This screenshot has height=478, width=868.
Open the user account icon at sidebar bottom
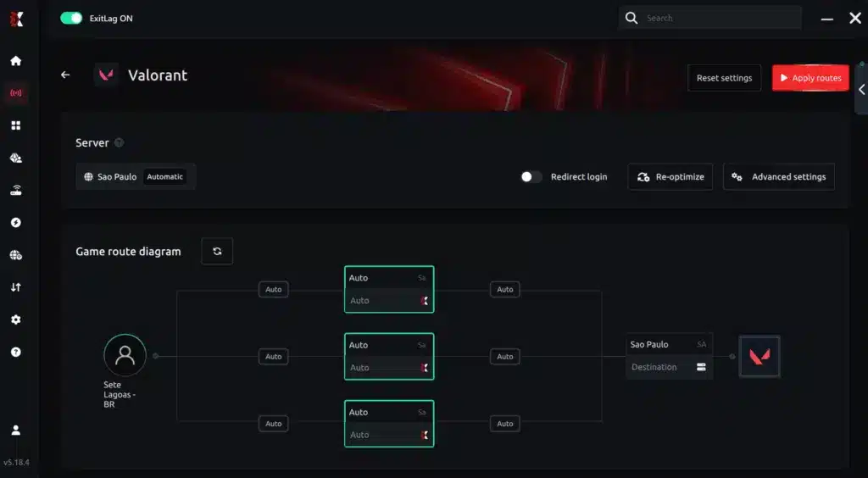click(x=16, y=430)
